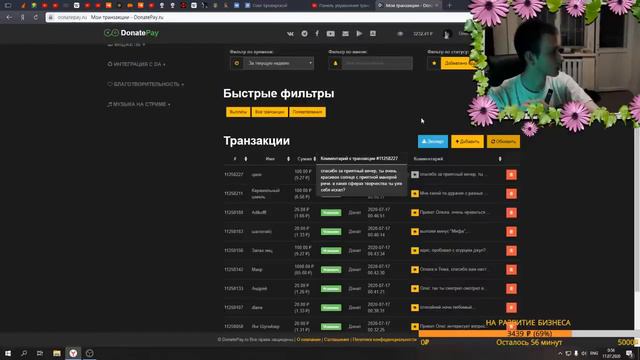Open the time filter dropdown За текущую неделю
The width and height of the screenshot is (640, 360).
pyautogui.click(x=278, y=63)
